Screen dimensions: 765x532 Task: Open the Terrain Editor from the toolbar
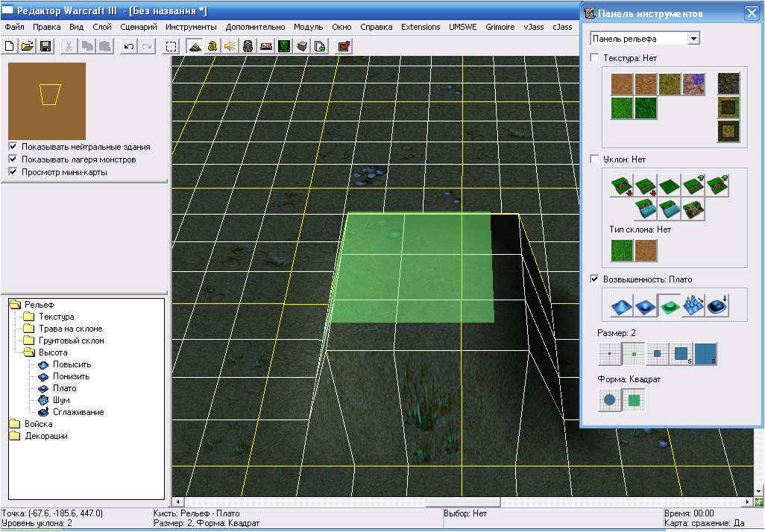point(195,46)
